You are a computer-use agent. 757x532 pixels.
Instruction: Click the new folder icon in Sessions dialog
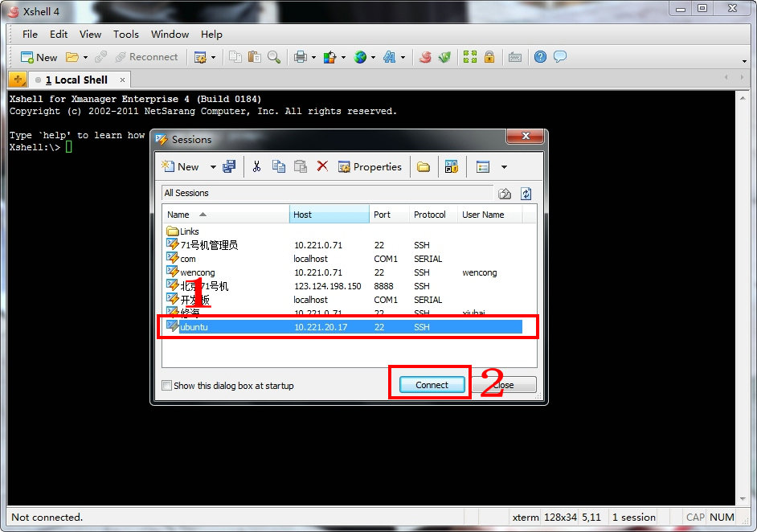[424, 167]
